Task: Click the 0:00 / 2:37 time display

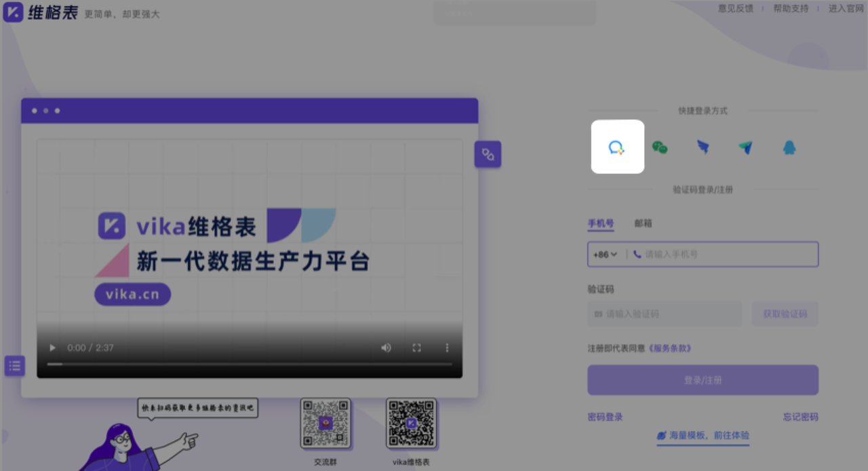Action: [90, 347]
